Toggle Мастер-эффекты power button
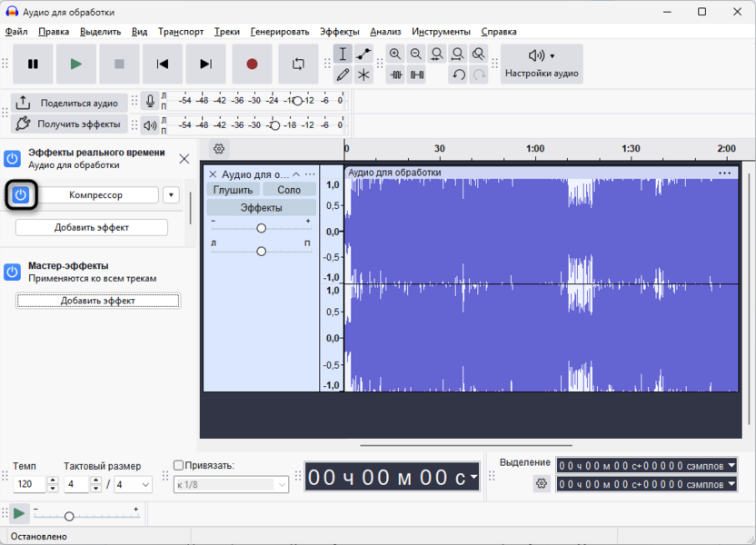This screenshot has width=756, height=545. 12,272
